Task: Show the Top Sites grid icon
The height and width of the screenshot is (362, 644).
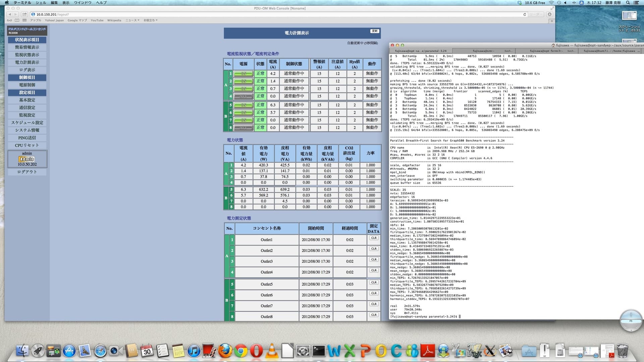Action: coord(24,20)
